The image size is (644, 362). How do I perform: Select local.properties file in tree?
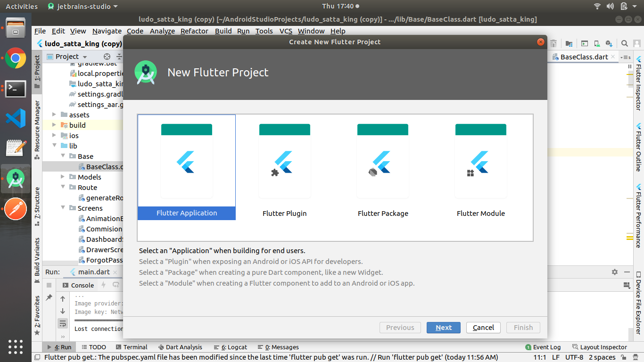click(96, 74)
